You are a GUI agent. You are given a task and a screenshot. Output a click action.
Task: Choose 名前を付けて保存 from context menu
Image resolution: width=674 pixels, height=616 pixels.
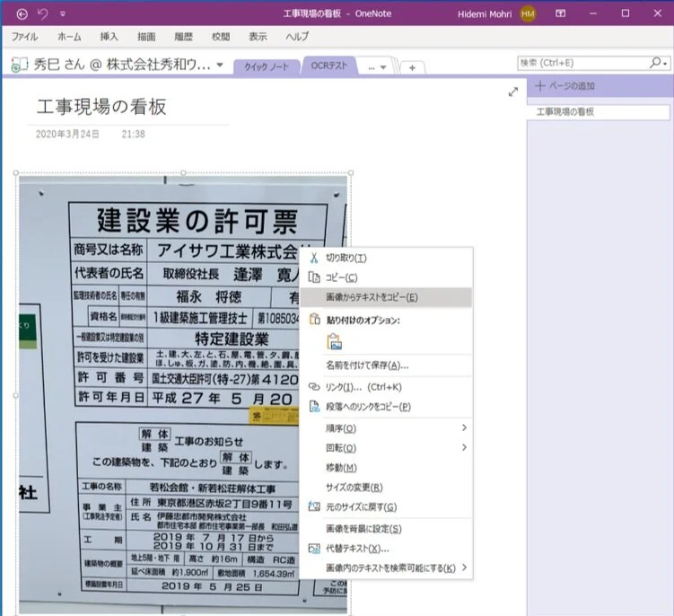pyautogui.click(x=366, y=365)
